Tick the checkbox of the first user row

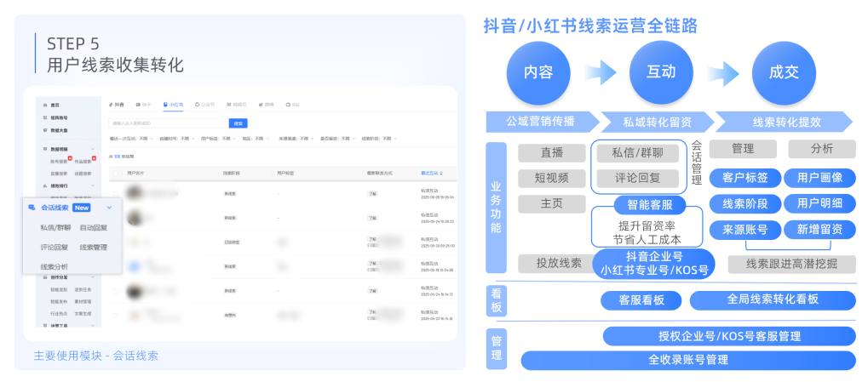[116, 193]
